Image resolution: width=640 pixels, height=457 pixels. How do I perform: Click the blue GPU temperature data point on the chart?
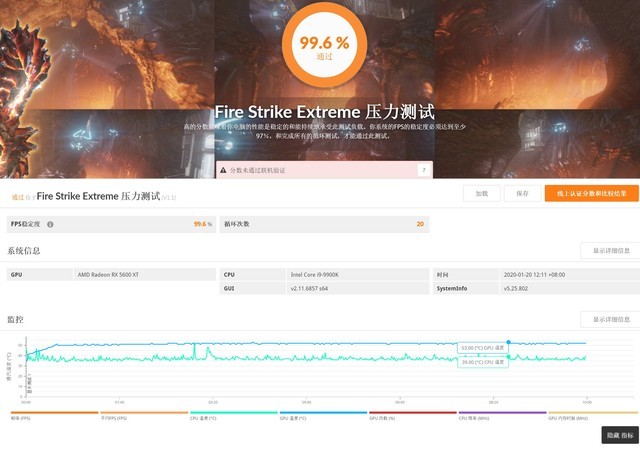[x=509, y=342]
